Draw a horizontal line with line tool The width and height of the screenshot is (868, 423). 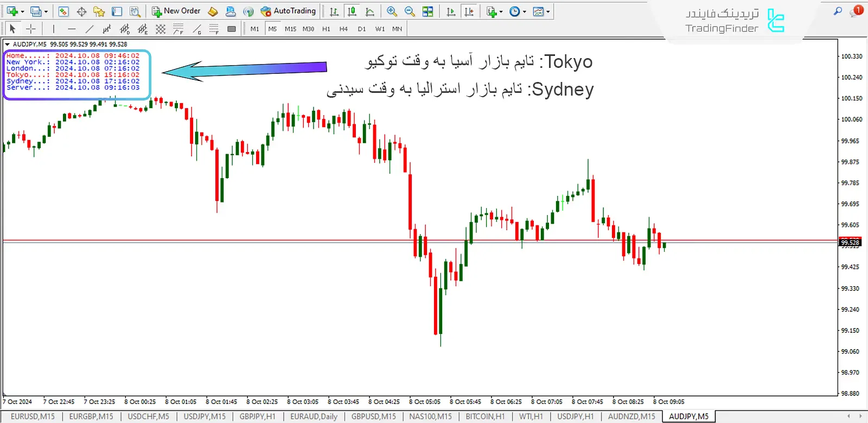[72, 29]
